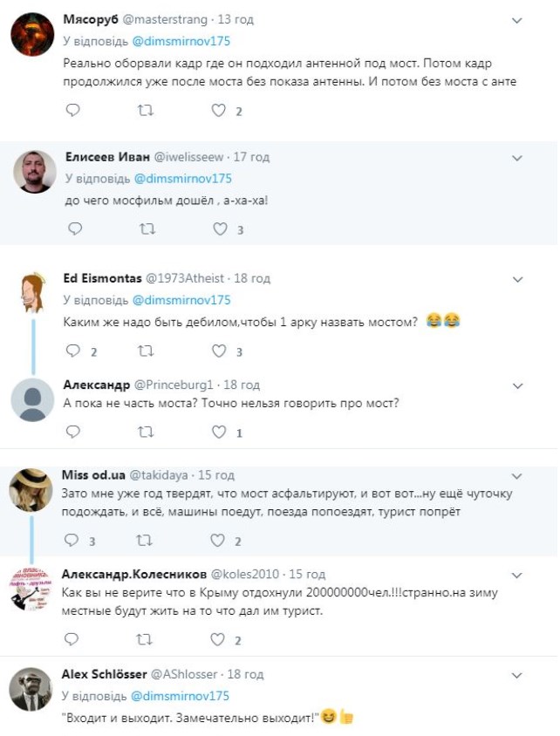This screenshot has width=560, height=736.
Task: Open options chevron on Мясоруб's tweet
Action: tap(516, 20)
